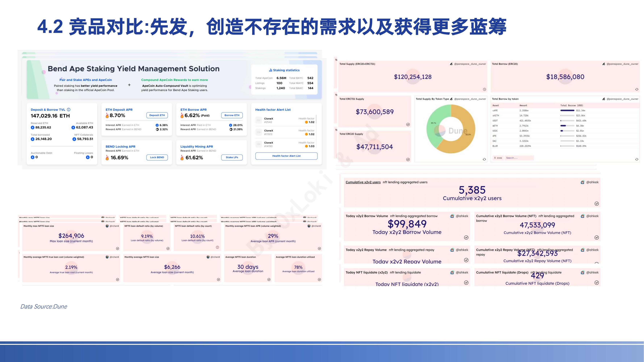Viewport: 644px width, 362px height.
Task: Open @rchen8 on Monthly max NFTfi loan size
Action: [112, 226]
